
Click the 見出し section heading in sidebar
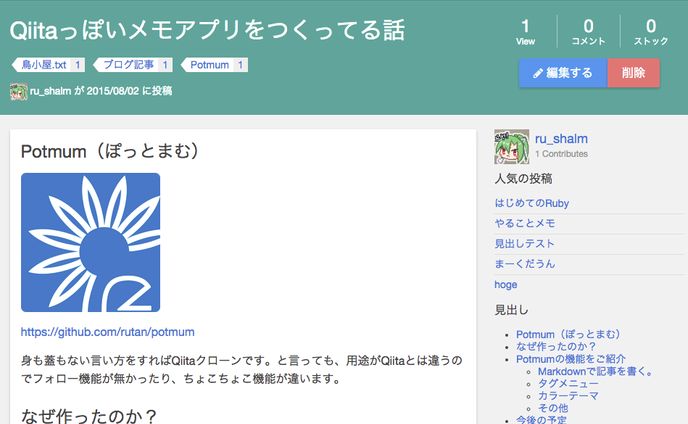pos(511,310)
